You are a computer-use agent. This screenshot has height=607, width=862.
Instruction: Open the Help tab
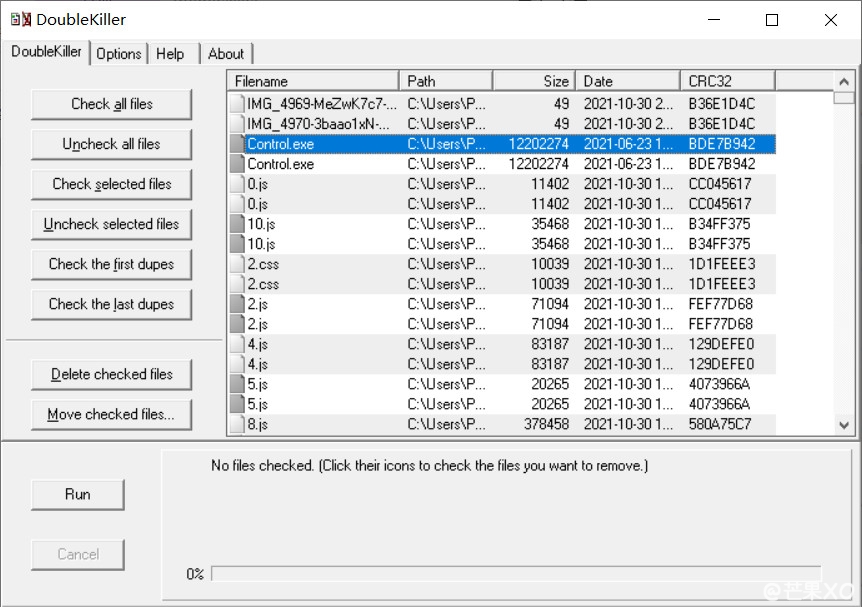click(x=170, y=54)
